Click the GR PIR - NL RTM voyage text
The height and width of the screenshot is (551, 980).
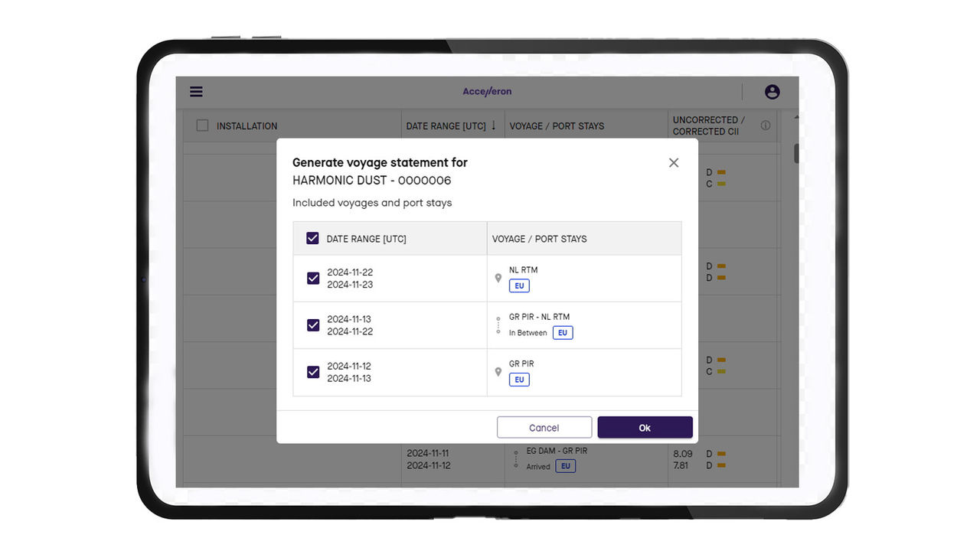pos(540,317)
